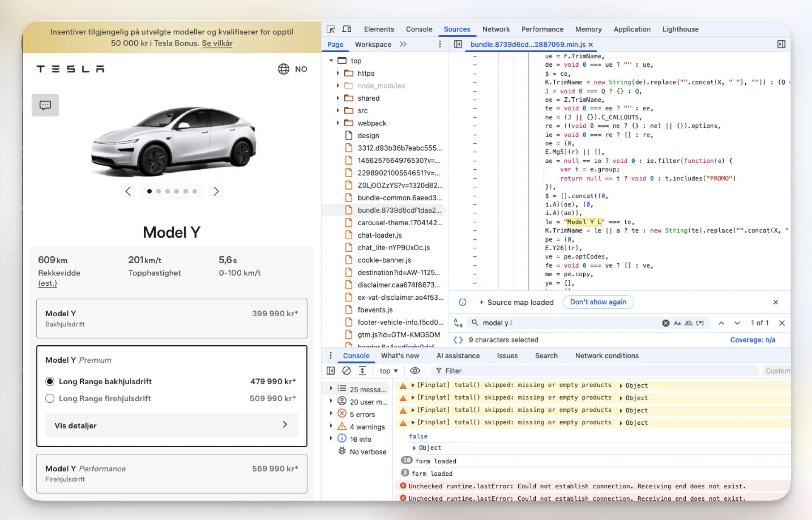Click the Source map info icon
Viewport: 812px width, 520px height.
[462, 302]
